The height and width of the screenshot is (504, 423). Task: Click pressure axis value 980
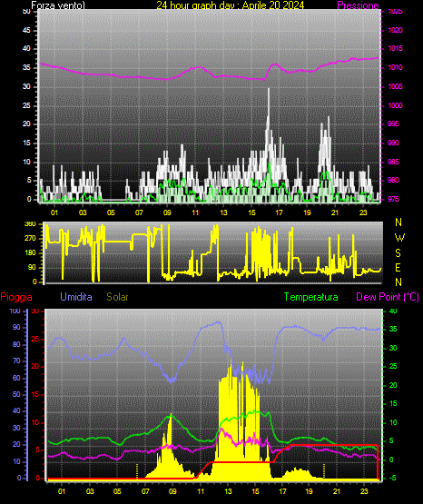(x=393, y=180)
